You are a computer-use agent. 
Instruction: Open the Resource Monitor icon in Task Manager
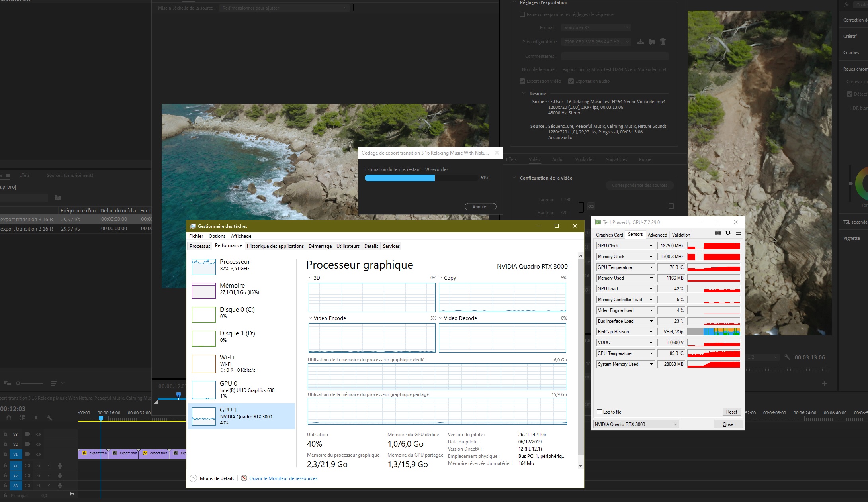(244, 478)
